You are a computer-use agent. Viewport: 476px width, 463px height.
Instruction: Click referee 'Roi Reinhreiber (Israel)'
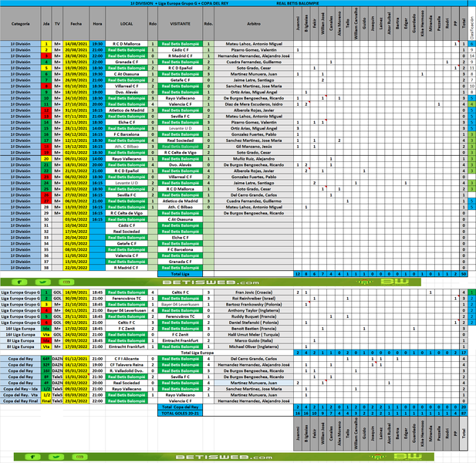point(254,299)
